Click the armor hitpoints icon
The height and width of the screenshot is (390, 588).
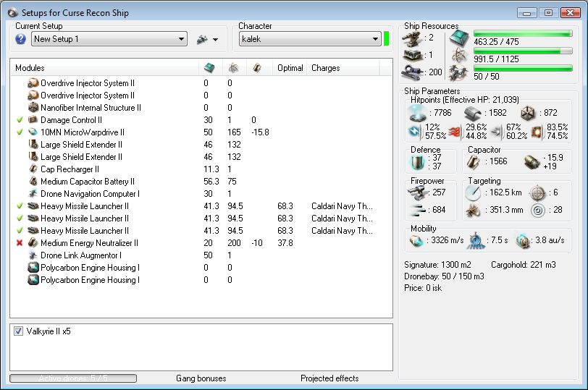click(473, 112)
